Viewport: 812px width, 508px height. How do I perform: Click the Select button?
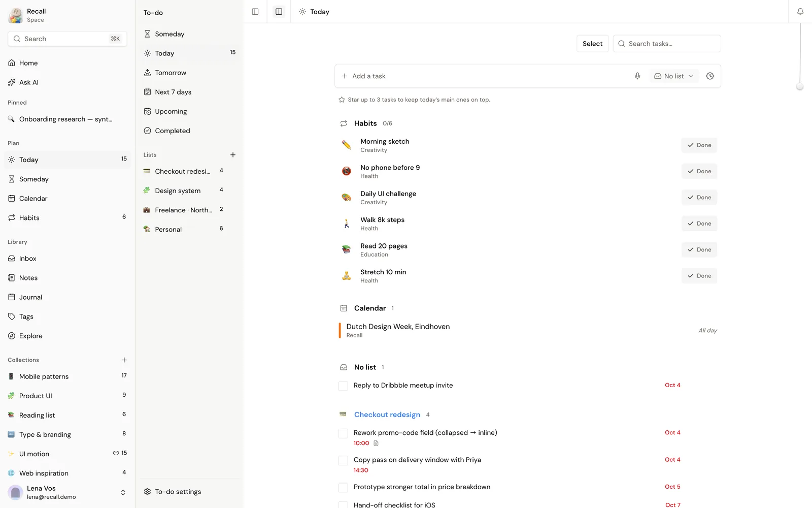click(x=592, y=44)
